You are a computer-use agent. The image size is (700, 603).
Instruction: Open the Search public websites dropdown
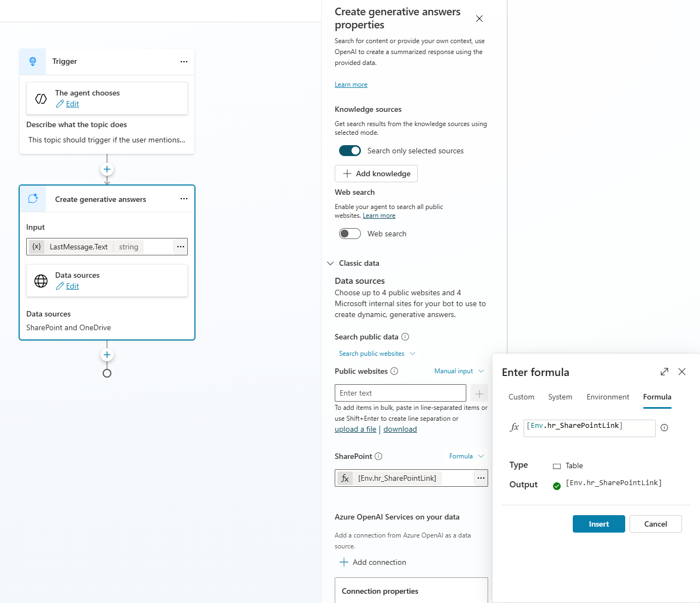377,354
